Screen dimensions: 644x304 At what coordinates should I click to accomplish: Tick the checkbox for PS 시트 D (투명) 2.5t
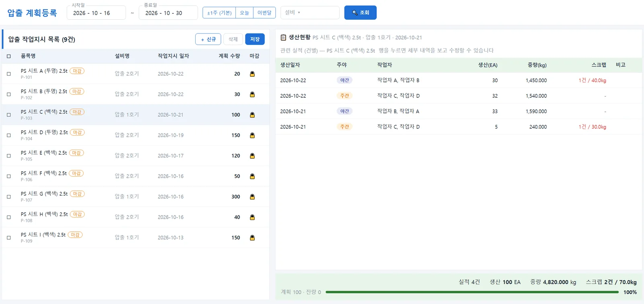click(9, 136)
